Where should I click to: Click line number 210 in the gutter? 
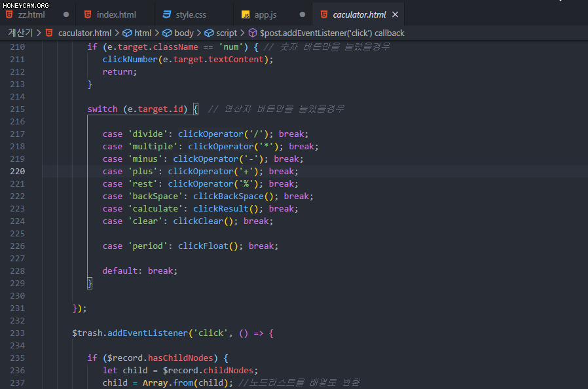17,47
